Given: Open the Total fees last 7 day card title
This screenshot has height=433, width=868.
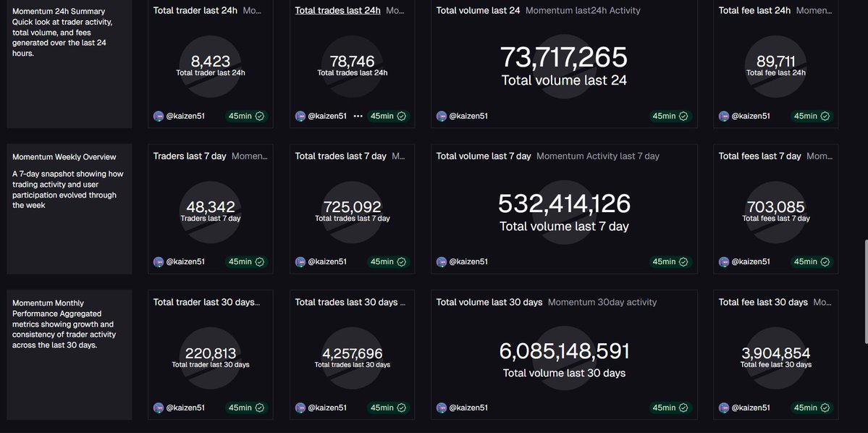Looking at the screenshot, I should [759, 156].
